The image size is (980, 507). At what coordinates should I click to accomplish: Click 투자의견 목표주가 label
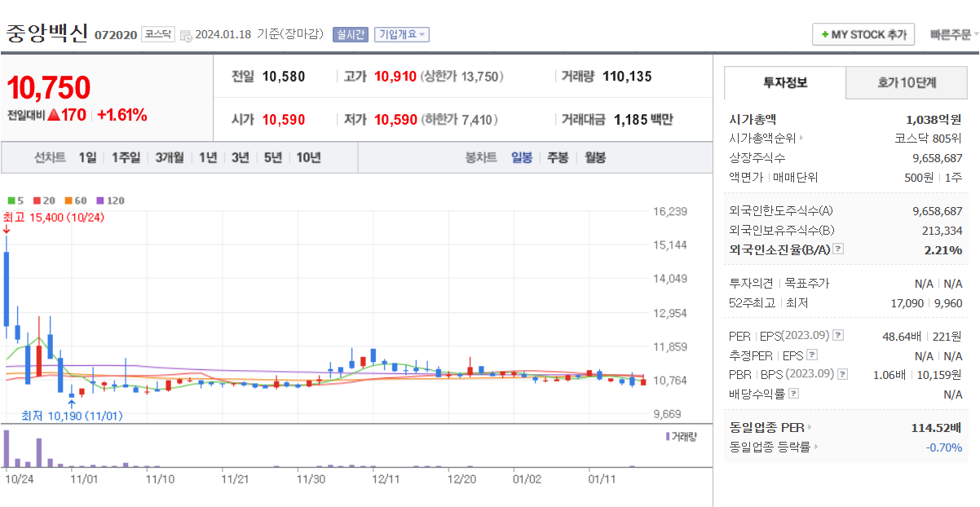(x=779, y=284)
